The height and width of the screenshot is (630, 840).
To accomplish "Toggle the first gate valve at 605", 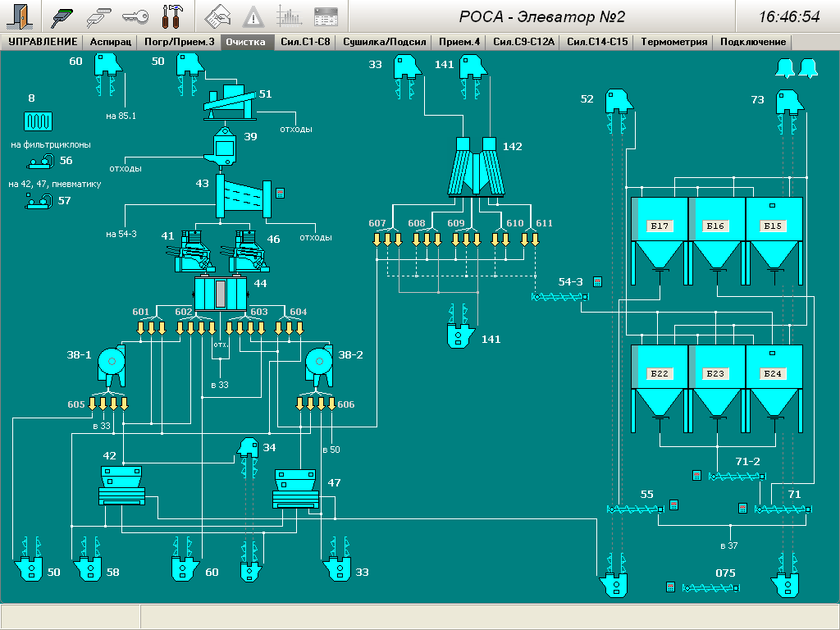I will pyautogui.click(x=93, y=404).
